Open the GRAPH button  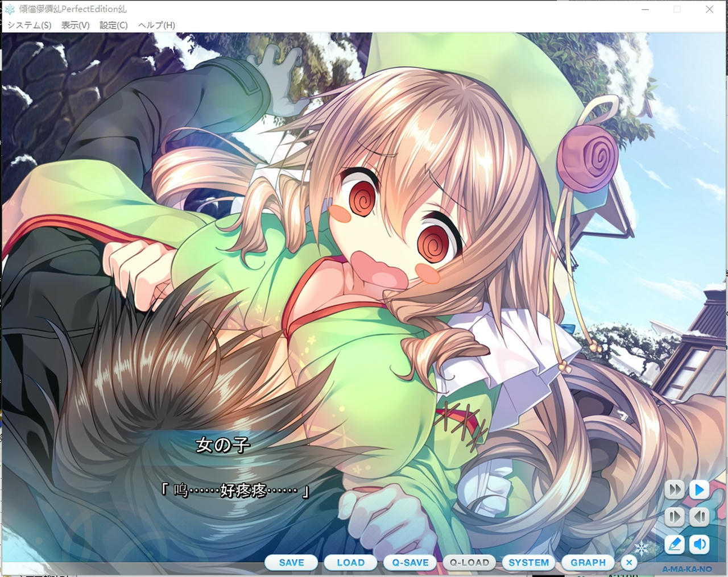pyautogui.click(x=588, y=563)
